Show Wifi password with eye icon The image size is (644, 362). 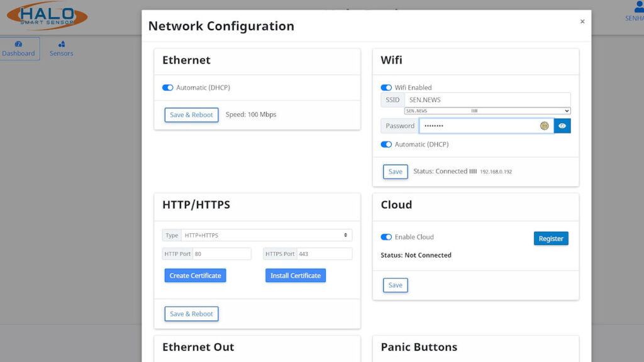click(562, 126)
